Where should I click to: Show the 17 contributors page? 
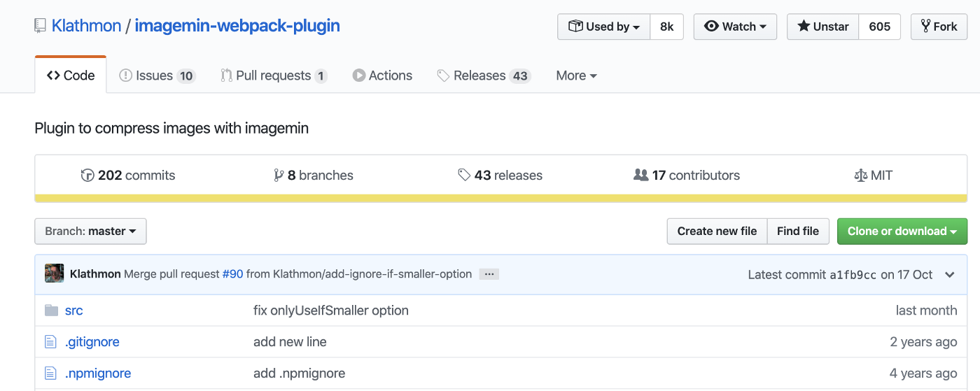(686, 176)
